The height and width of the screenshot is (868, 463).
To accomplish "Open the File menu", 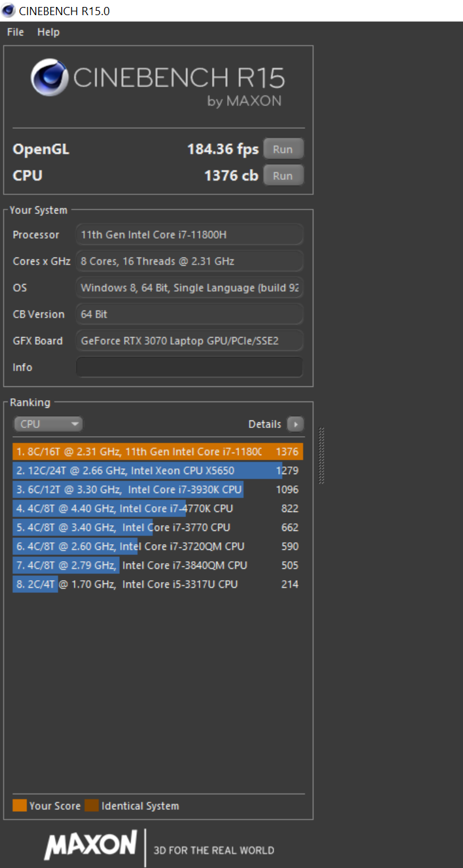I will point(15,32).
